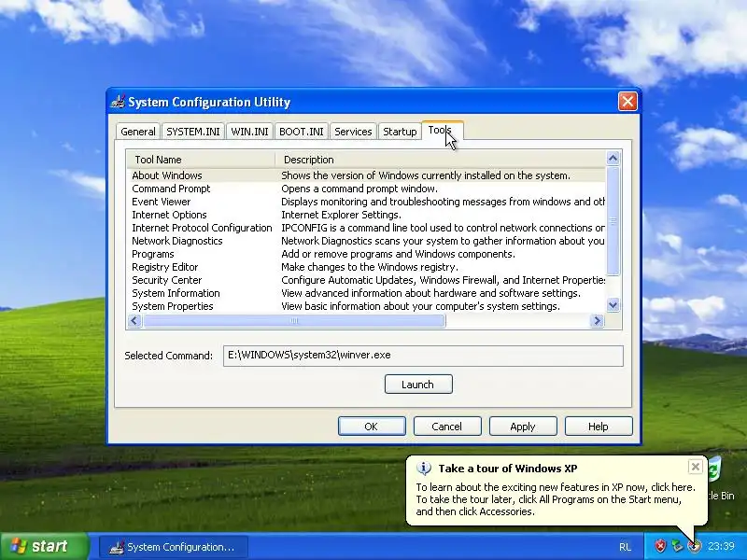Click the title bar System Configuration icon

(x=118, y=102)
